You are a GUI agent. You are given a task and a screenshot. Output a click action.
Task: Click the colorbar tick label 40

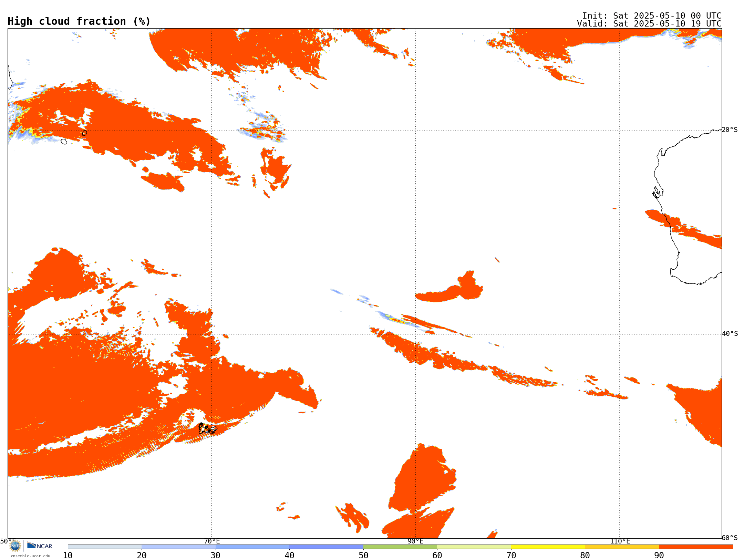click(x=289, y=555)
